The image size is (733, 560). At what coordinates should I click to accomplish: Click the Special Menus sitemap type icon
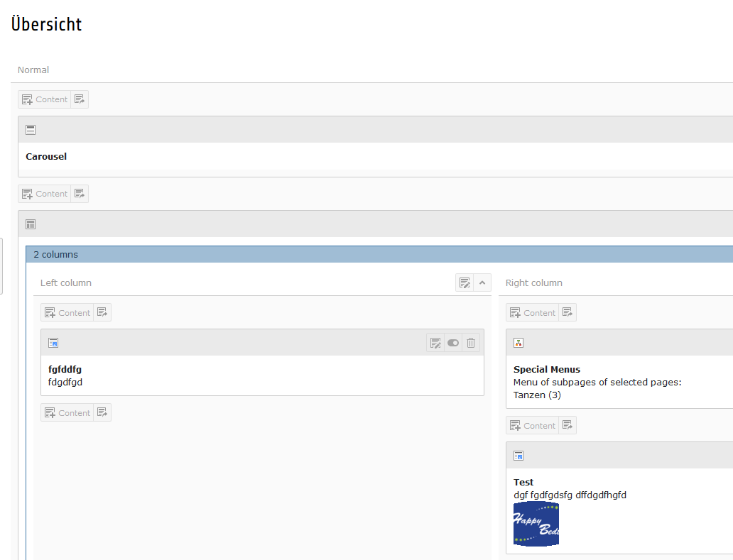click(518, 343)
